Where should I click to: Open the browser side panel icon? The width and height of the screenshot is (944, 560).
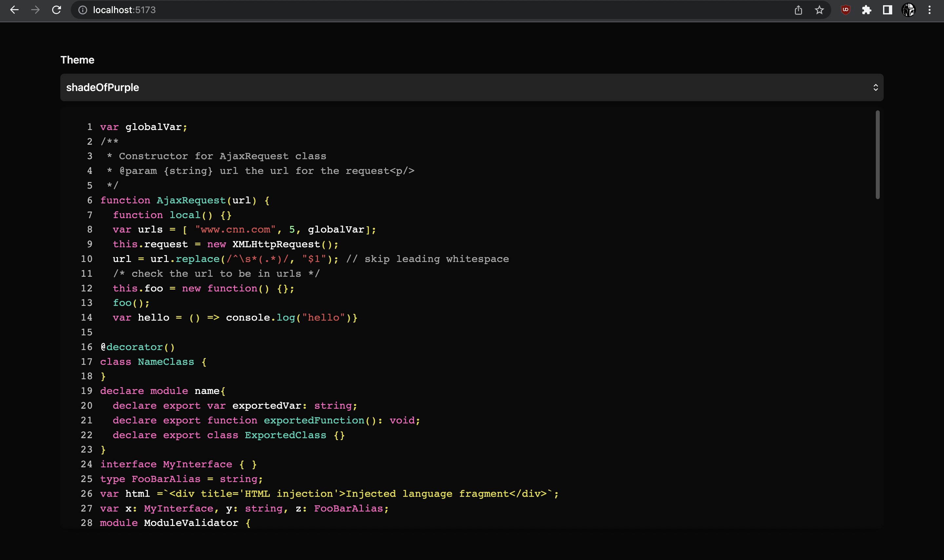coord(887,10)
